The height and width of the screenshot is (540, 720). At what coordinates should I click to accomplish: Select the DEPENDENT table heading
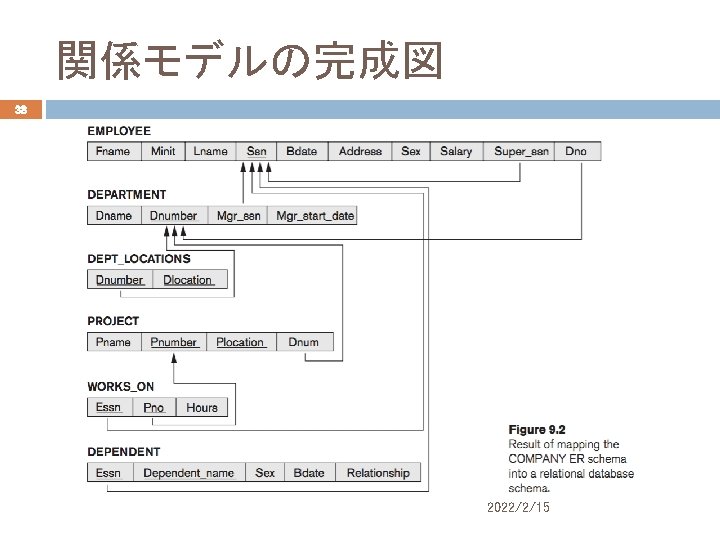click(x=124, y=452)
